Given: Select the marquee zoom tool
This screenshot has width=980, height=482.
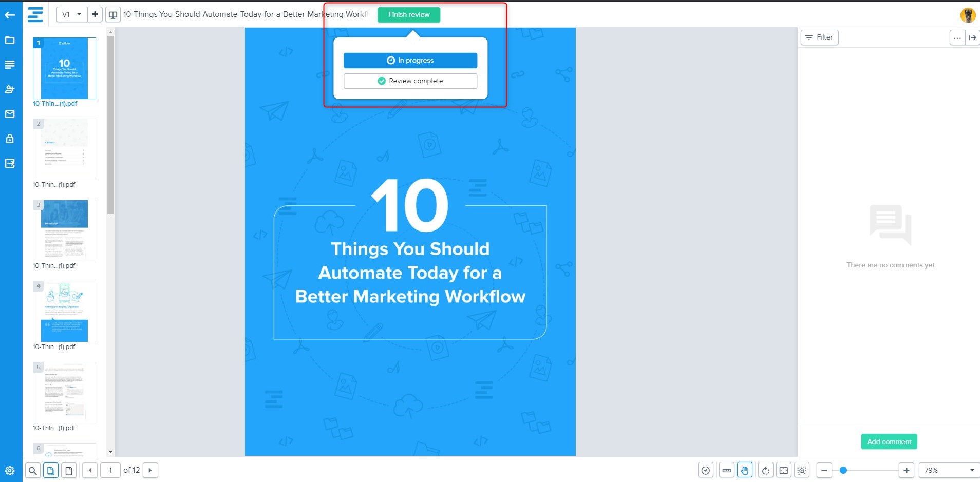Looking at the screenshot, I should [802, 470].
